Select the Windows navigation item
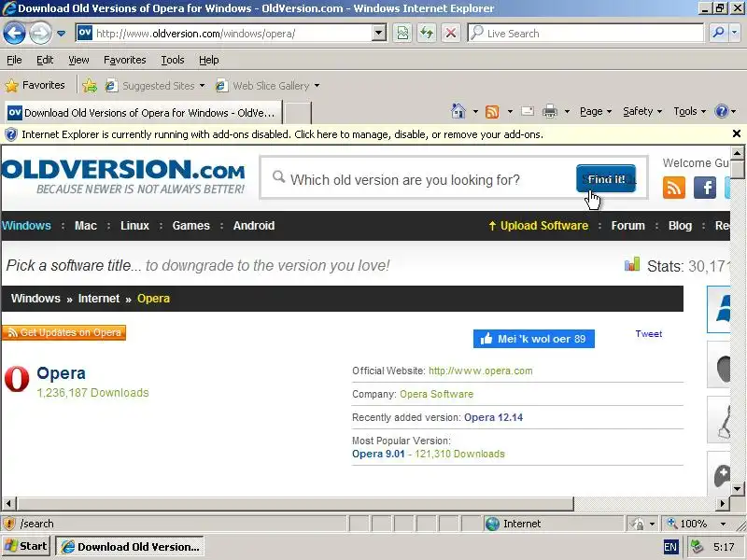Image resolution: width=747 pixels, height=560 pixels. pyautogui.click(x=26, y=225)
